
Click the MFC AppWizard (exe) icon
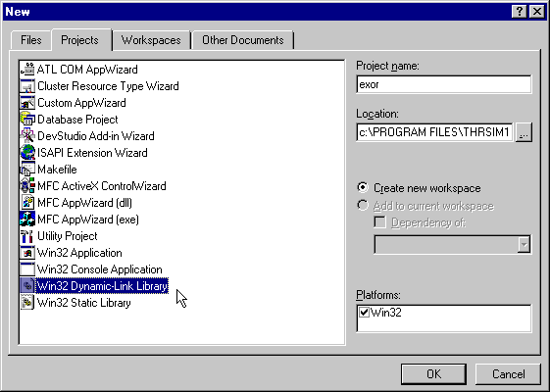(x=27, y=220)
